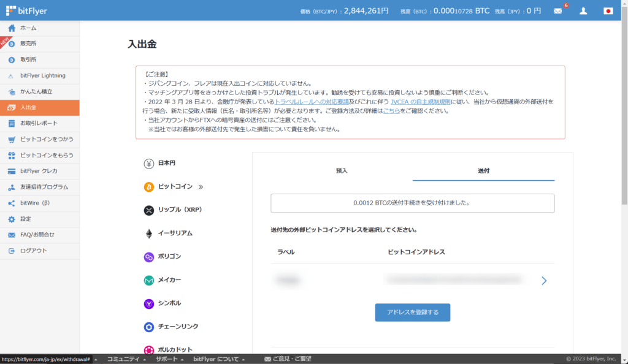Select the green Maker icon
Screen dimensions: 628x364
tap(148, 281)
